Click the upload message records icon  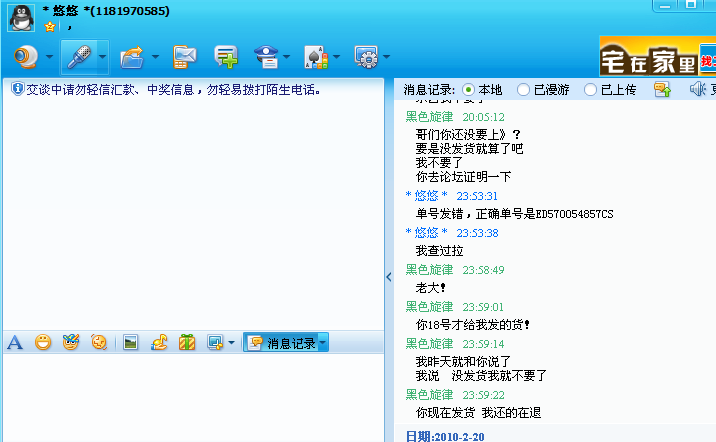point(663,89)
